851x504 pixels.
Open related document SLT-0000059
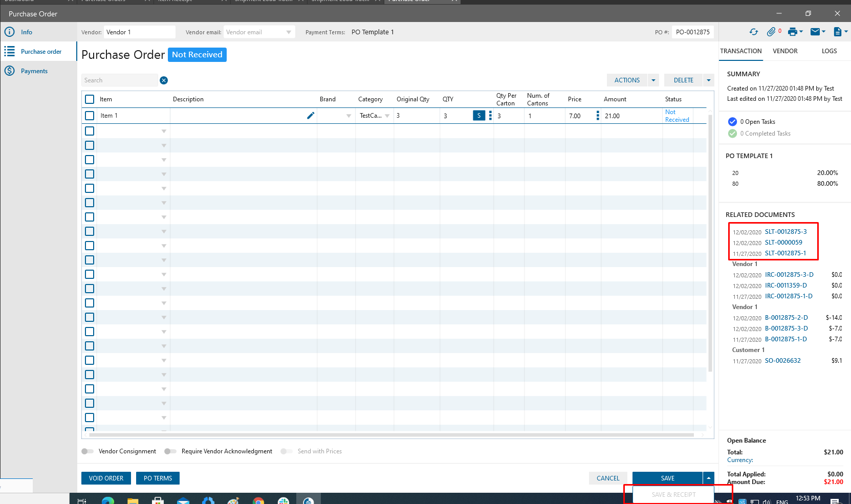click(x=783, y=243)
